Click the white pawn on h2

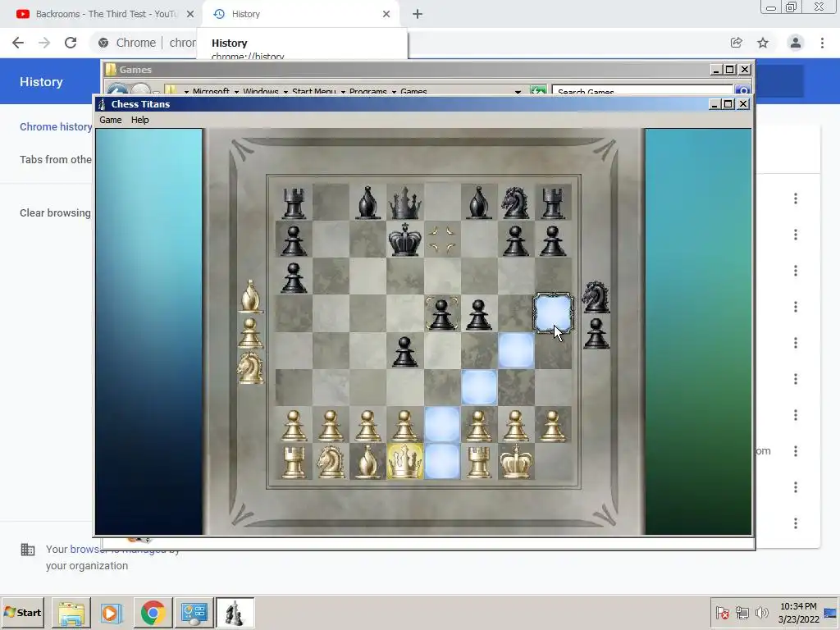pos(552,426)
